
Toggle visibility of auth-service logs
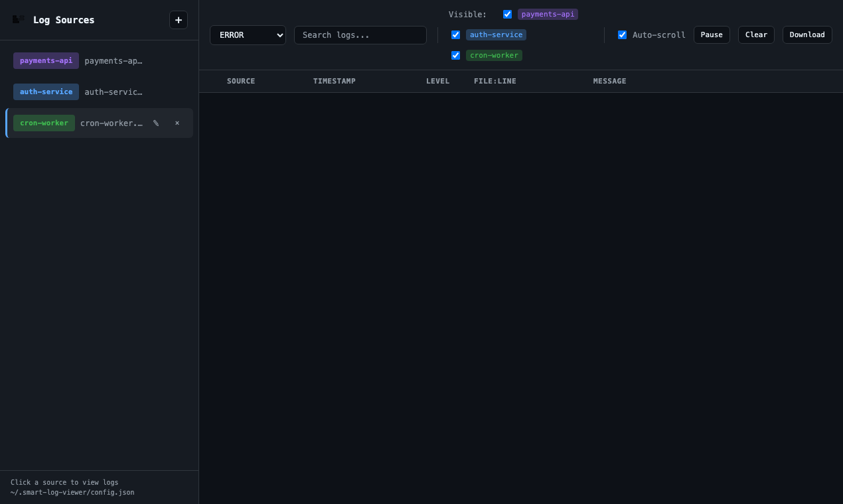455,34
